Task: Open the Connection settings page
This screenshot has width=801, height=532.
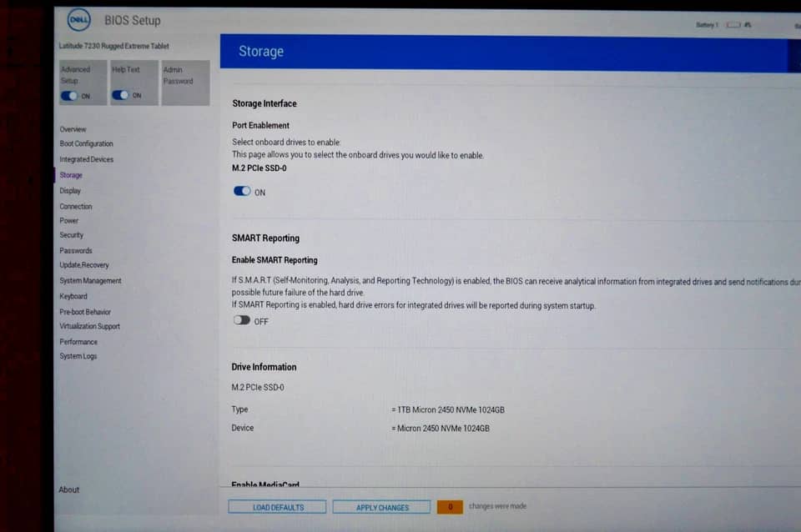Action: click(x=76, y=206)
